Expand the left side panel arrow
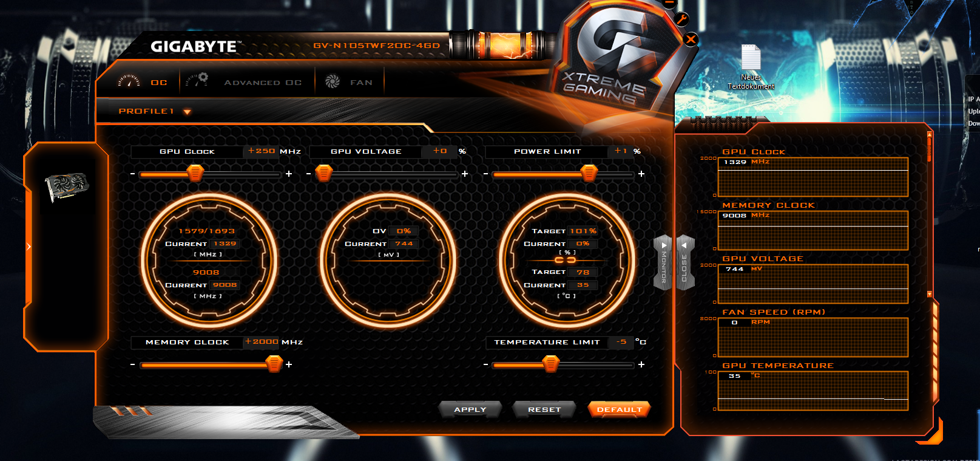The width and height of the screenshot is (980, 461). click(x=29, y=247)
